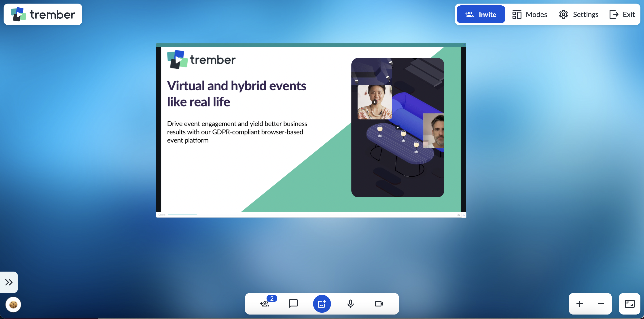Click the fullscreen icon on the Canva embed bar

(464, 215)
